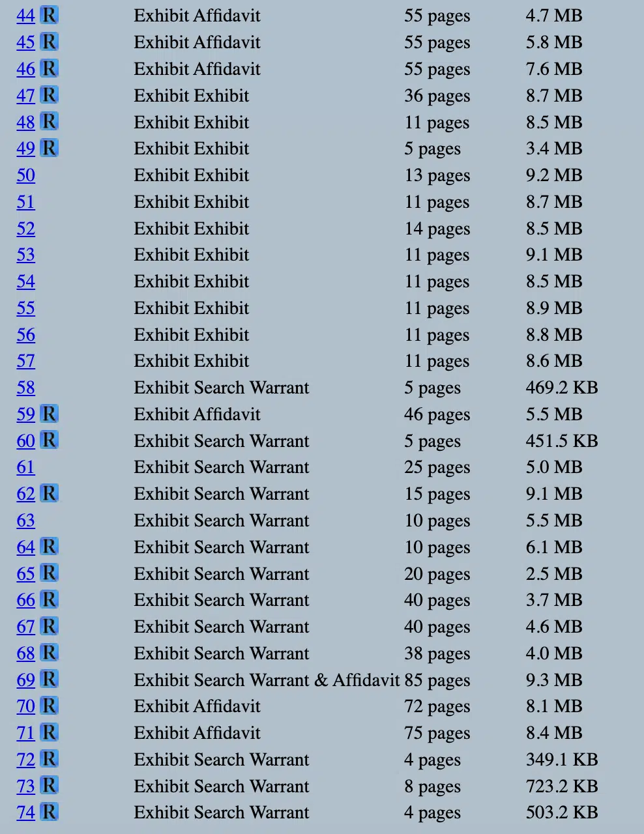This screenshot has width=644, height=834.
Task: Click the R icon next to document 69
Action: (50, 680)
